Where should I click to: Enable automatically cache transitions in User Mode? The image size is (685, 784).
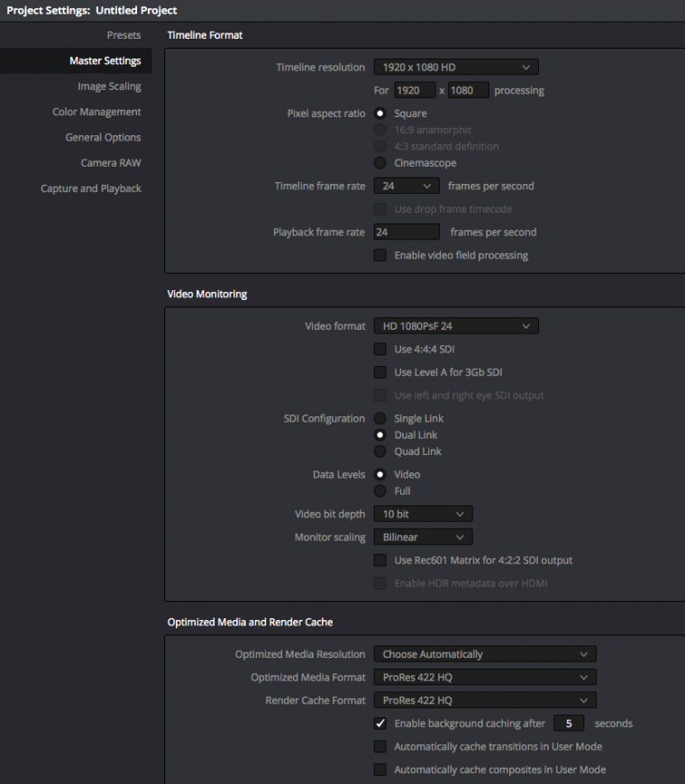click(380, 747)
